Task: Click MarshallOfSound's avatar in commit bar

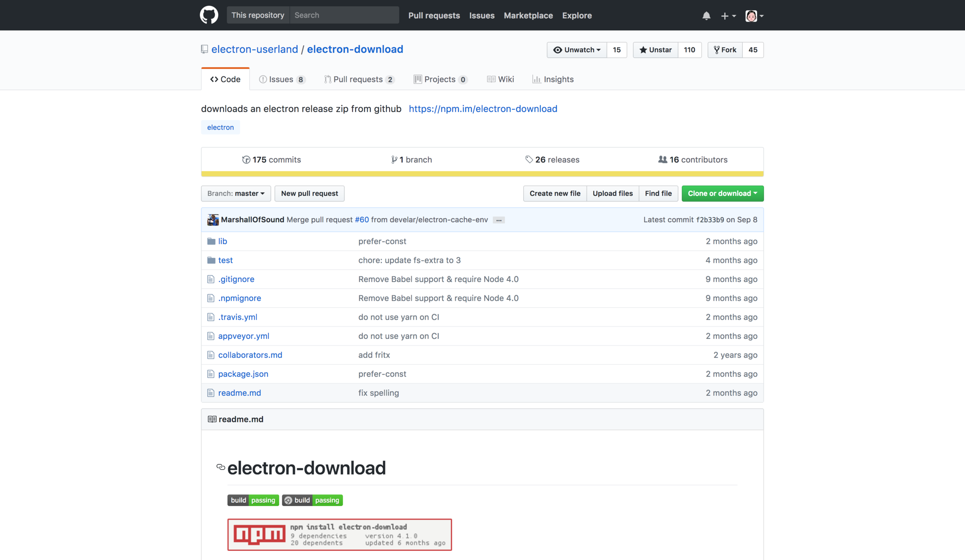Action: 213,219
